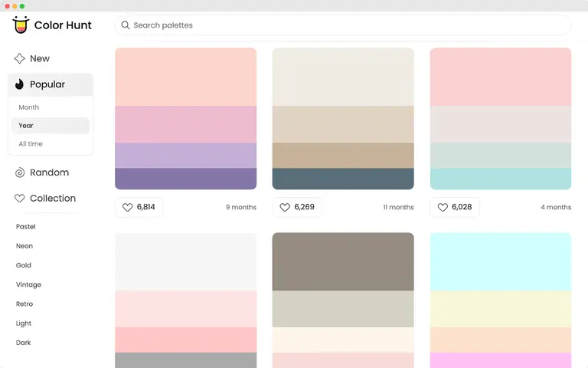The height and width of the screenshot is (368, 588).
Task: Click the Popular flame icon
Action: (19, 84)
